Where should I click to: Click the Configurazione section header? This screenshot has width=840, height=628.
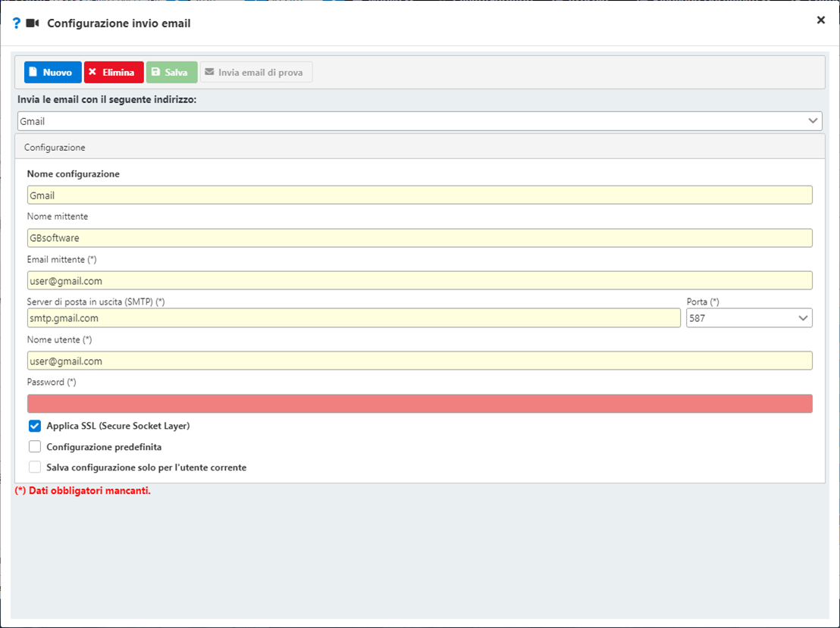[419, 147]
